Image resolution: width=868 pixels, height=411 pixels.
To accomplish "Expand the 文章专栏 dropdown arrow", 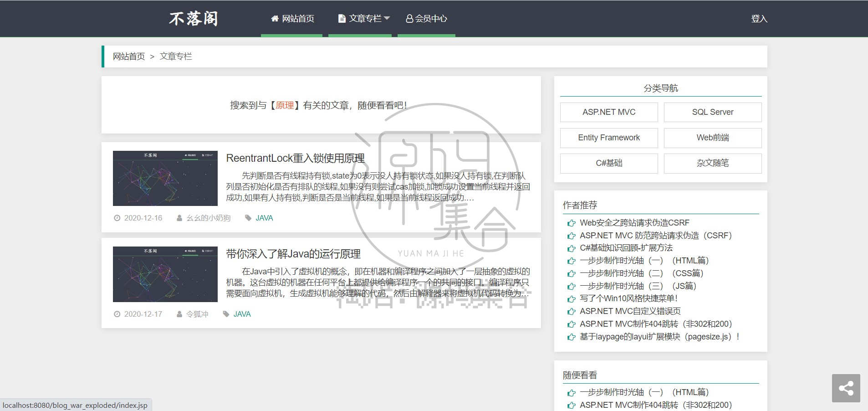I will coord(387,18).
